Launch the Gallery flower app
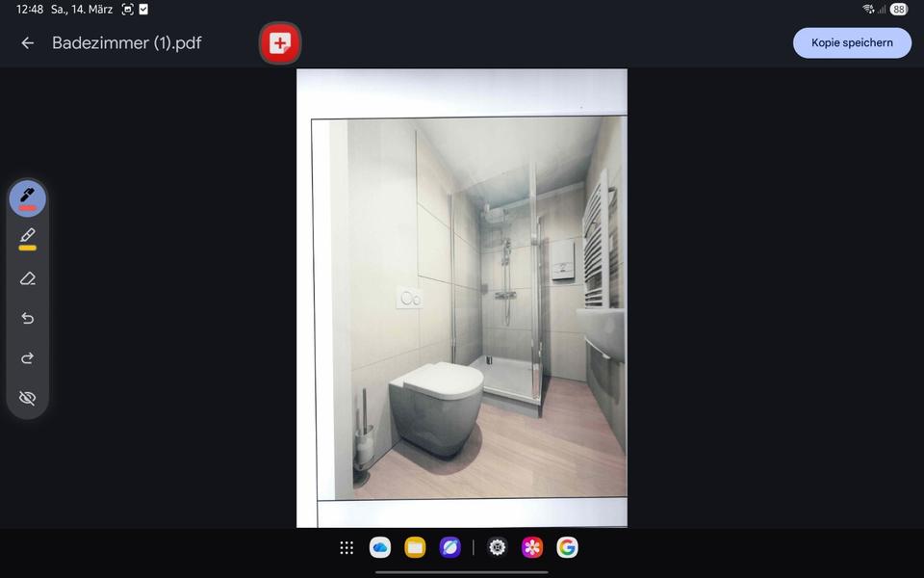Image resolution: width=924 pixels, height=578 pixels. point(532,548)
